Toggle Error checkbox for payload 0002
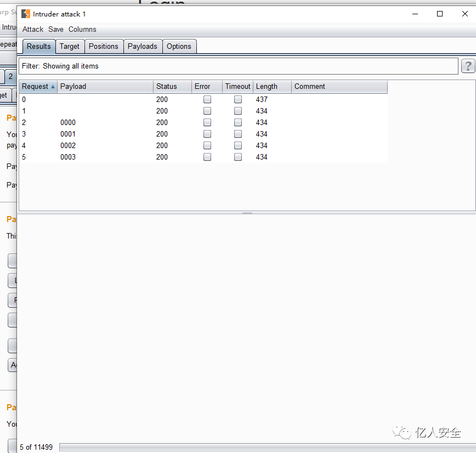 [207, 145]
